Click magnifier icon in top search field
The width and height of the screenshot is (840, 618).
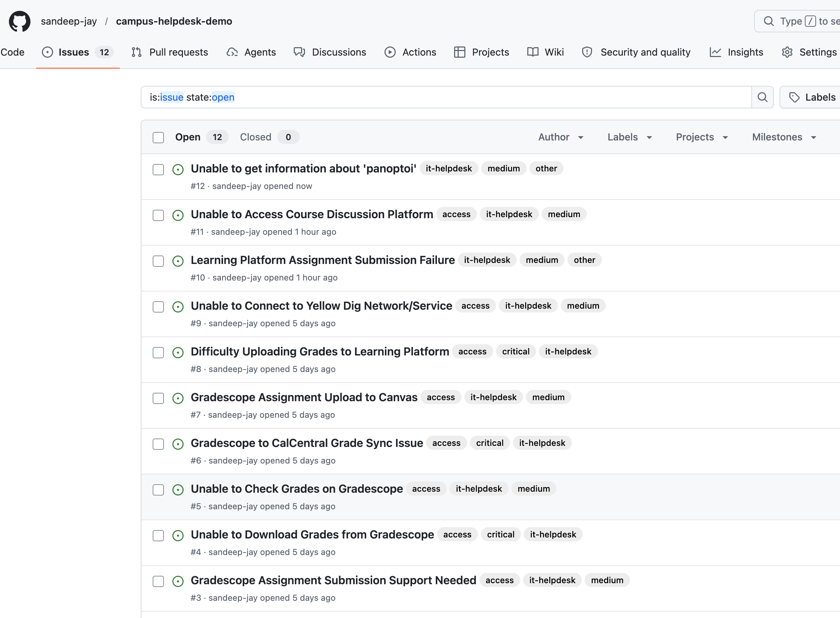(x=769, y=21)
